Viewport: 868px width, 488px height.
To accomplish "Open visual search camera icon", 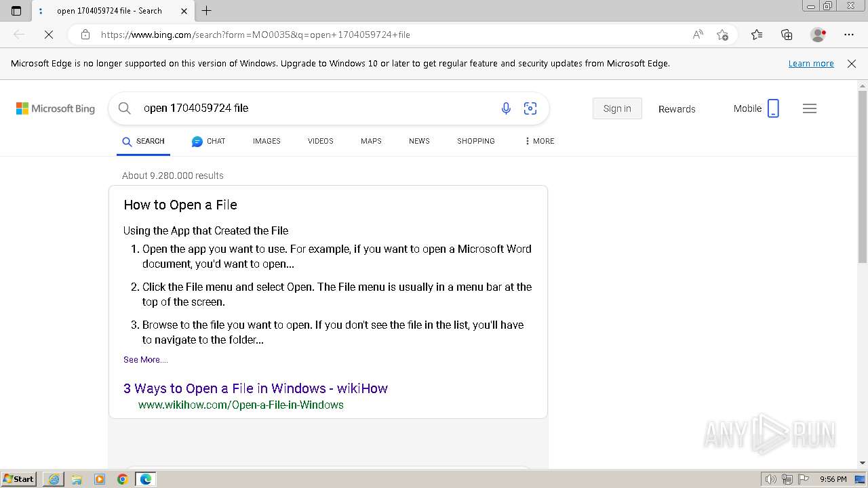I will [530, 108].
